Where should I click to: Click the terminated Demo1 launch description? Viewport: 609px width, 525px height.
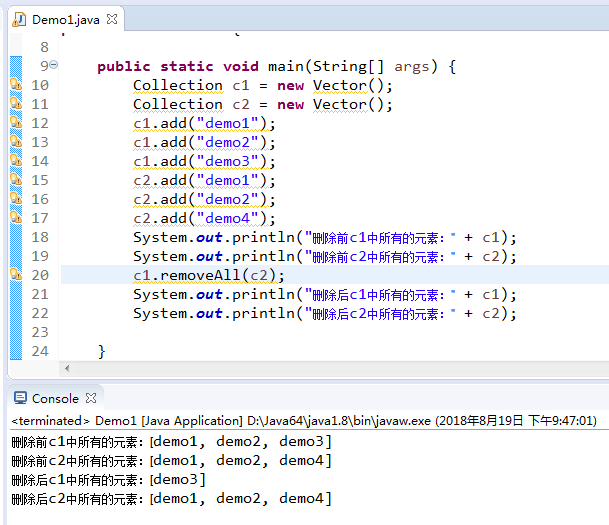304,421
